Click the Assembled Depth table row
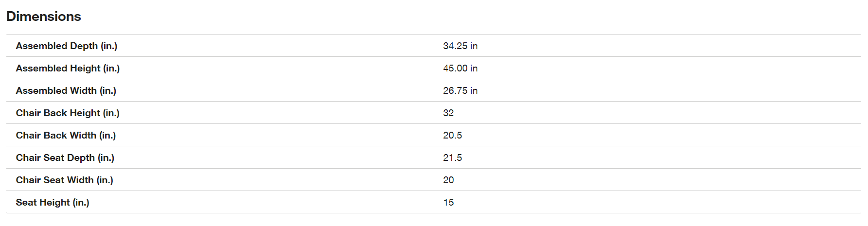The height and width of the screenshot is (226, 868). pyautogui.click(x=434, y=46)
